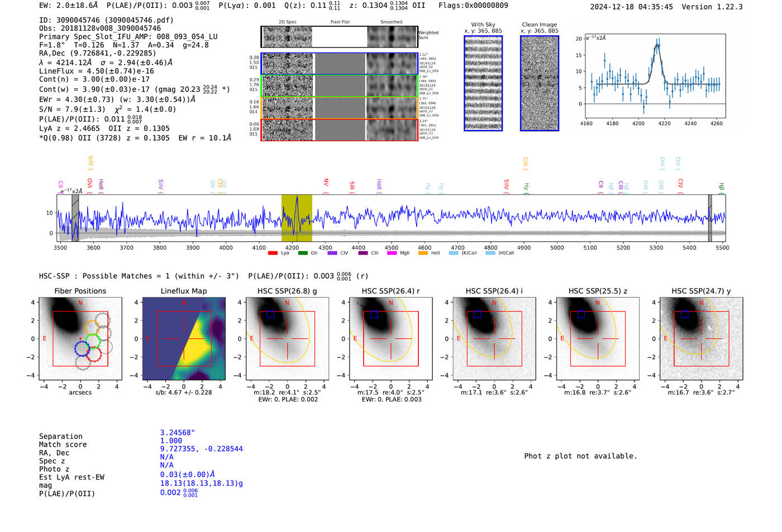
Task: Click the "Flags:0x00000809" header value
Action: 473,6
